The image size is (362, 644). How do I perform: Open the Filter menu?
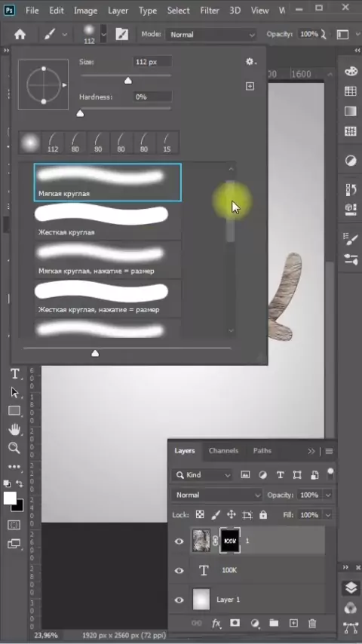pyautogui.click(x=210, y=11)
